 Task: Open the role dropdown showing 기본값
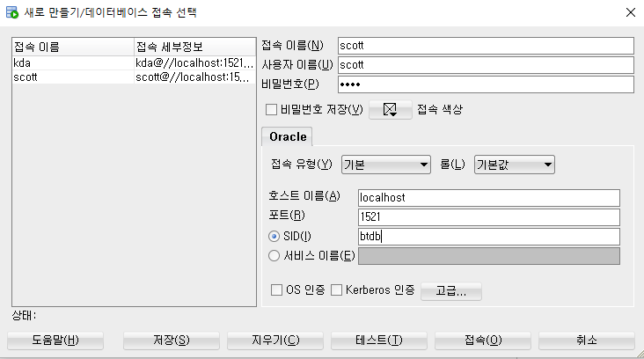pos(514,165)
